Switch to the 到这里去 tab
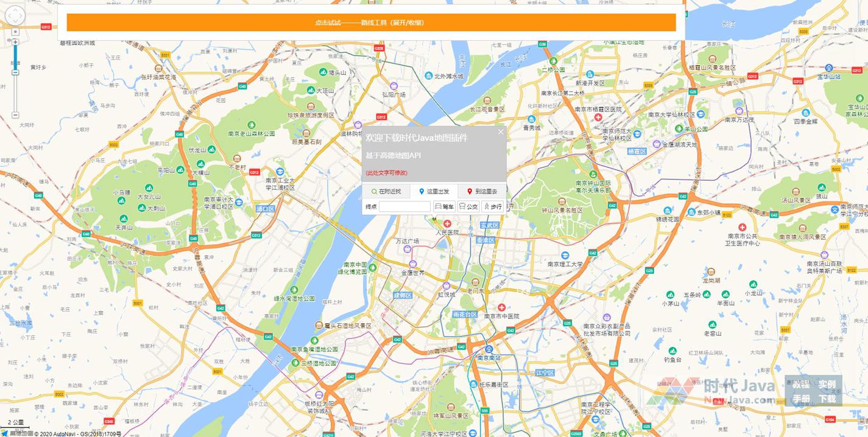The width and height of the screenshot is (868, 437). click(x=482, y=192)
